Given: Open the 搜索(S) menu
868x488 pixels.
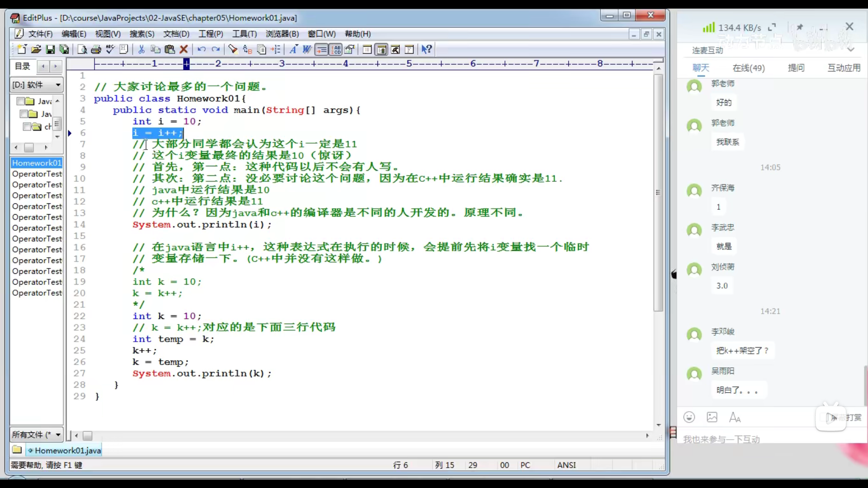Looking at the screenshot, I should pyautogui.click(x=142, y=34).
